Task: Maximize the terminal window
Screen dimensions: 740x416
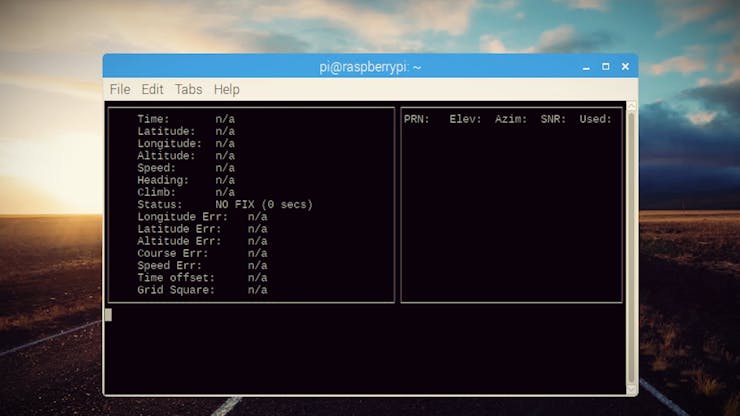Action: pos(605,67)
